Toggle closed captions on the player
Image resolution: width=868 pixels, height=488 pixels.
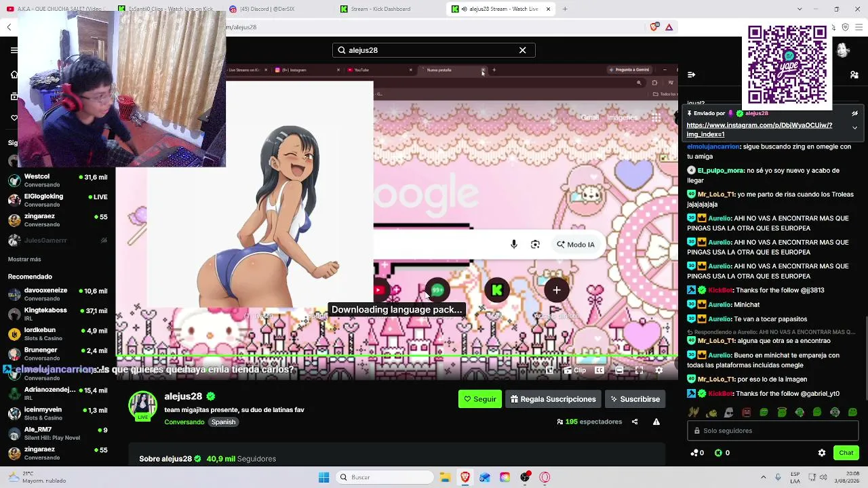click(599, 370)
